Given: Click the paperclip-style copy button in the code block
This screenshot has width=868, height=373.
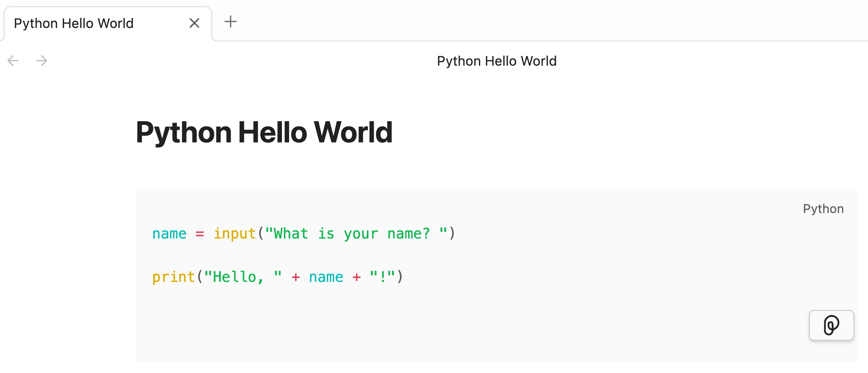Looking at the screenshot, I should (x=831, y=325).
